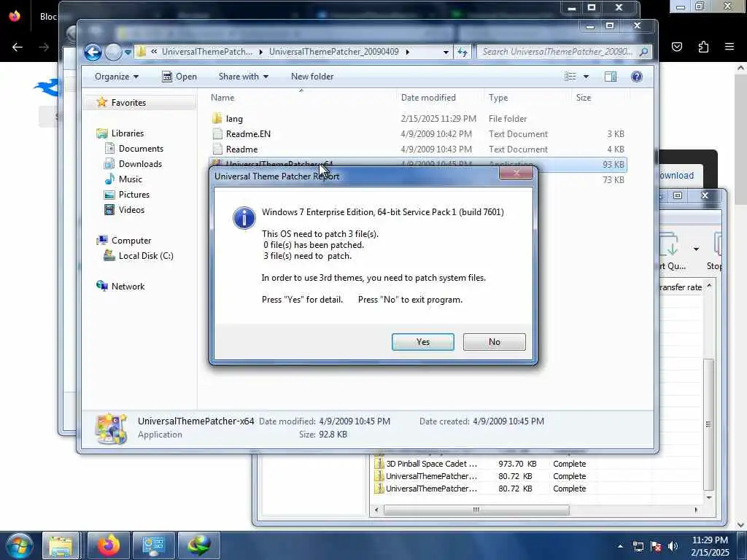
Task: Click the UniversalThemePatcher_20090409 breadcrumb
Action: pos(333,52)
